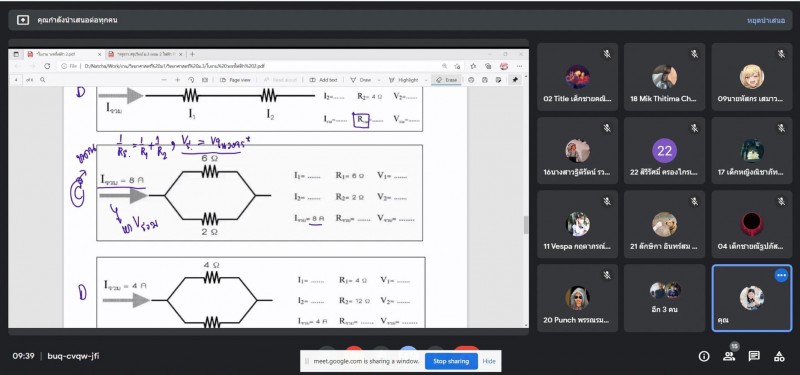Toggle the Erase tool

[x=446, y=80]
